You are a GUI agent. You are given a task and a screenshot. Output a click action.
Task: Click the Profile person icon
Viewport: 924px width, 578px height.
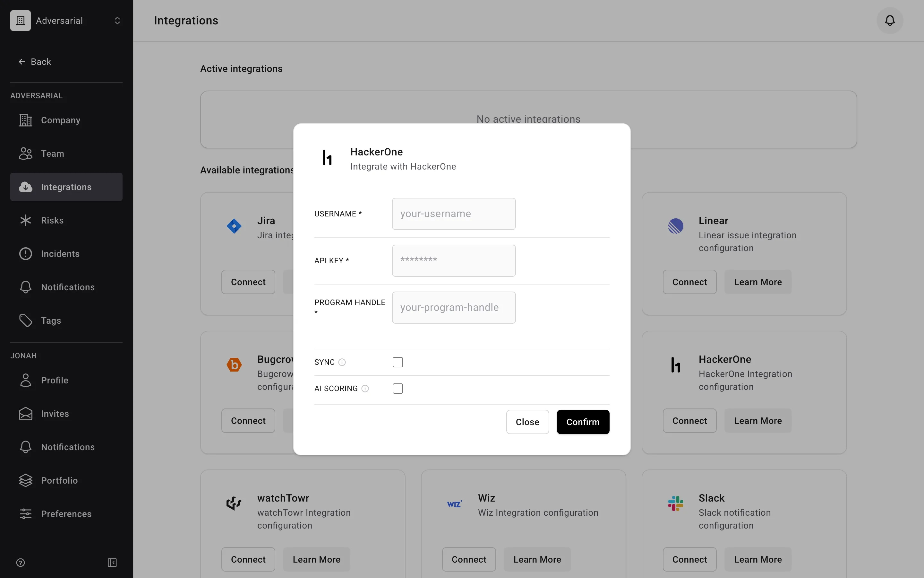coord(26,381)
